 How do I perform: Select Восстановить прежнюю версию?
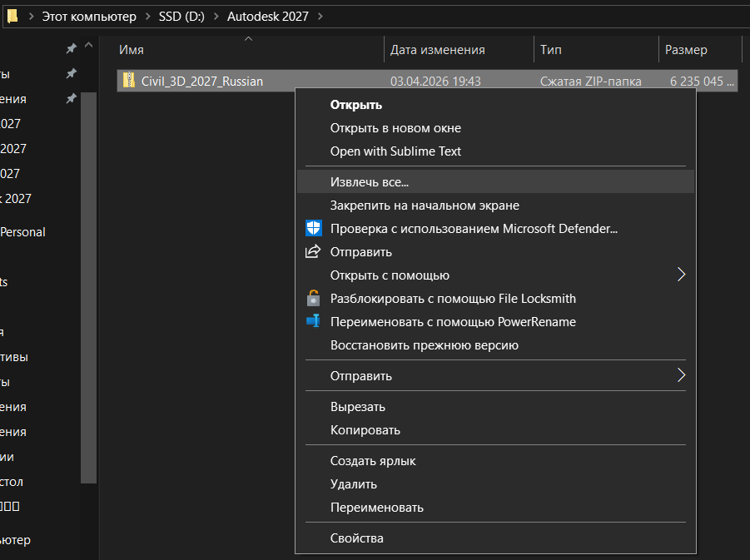tap(425, 345)
